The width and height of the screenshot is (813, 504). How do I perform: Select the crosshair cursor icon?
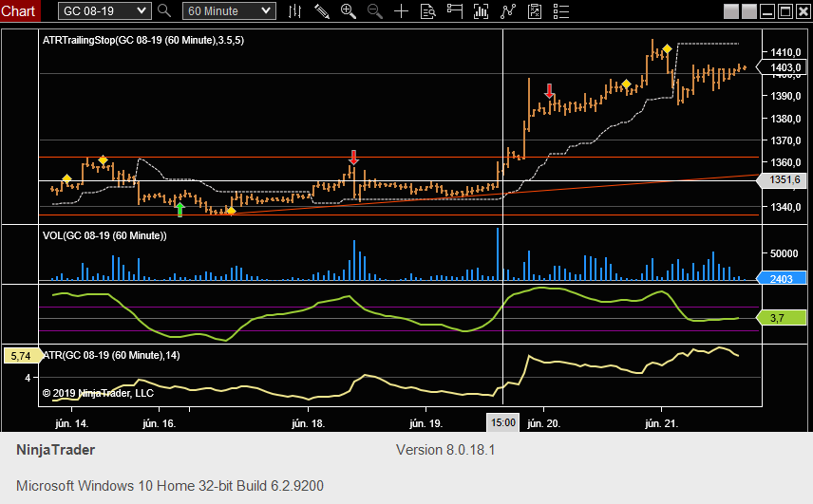(402, 11)
